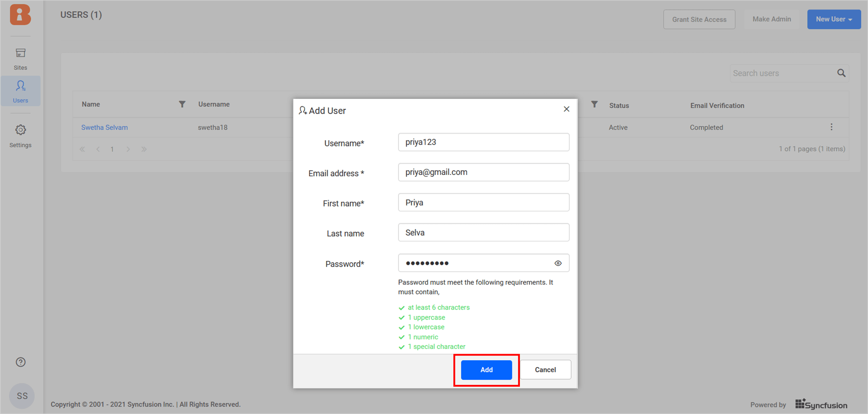The width and height of the screenshot is (868, 414).
Task: Click the '1 numeric' requirement
Action: coord(422,337)
